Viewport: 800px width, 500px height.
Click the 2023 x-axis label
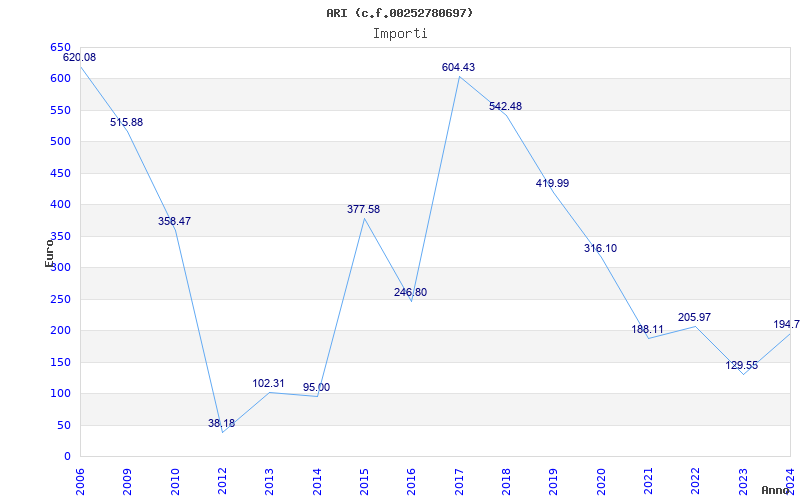743,482
